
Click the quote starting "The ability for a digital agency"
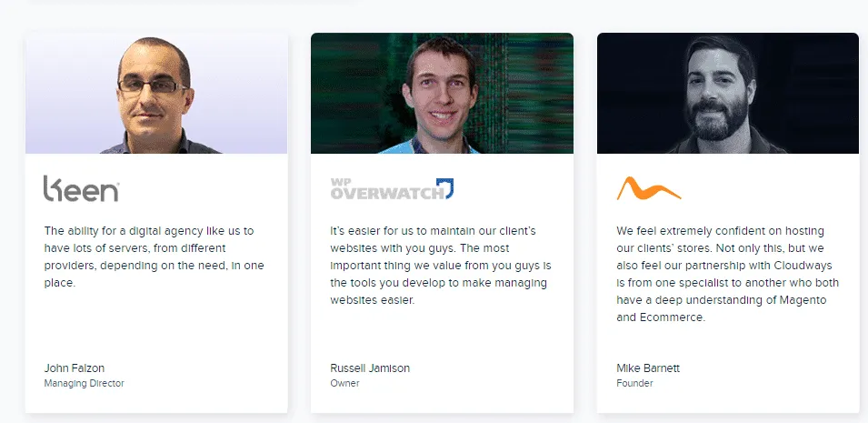click(154, 257)
